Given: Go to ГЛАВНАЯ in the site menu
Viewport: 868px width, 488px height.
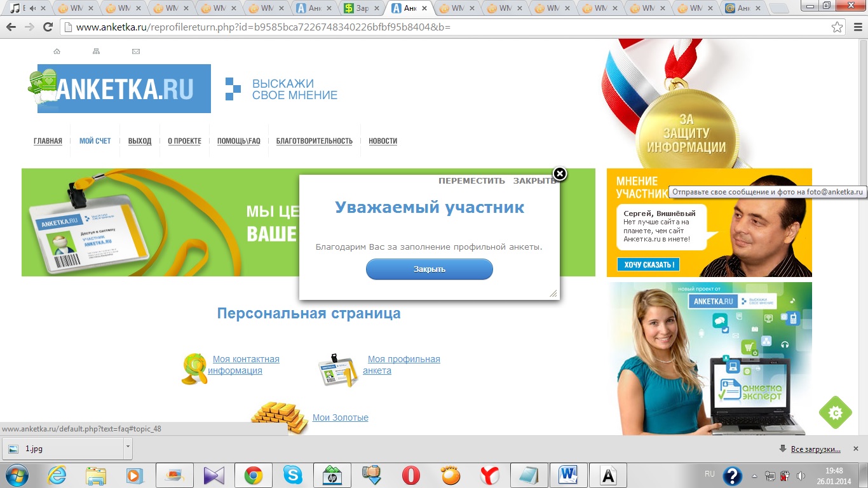Looking at the screenshot, I should click(x=48, y=141).
